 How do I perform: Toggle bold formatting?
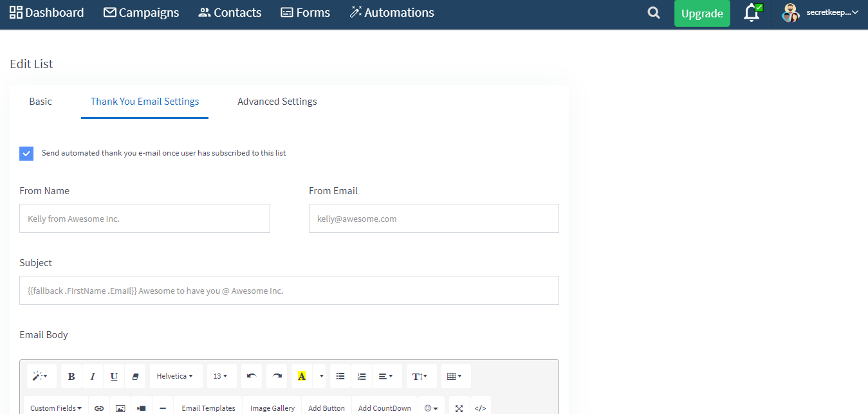71,376
